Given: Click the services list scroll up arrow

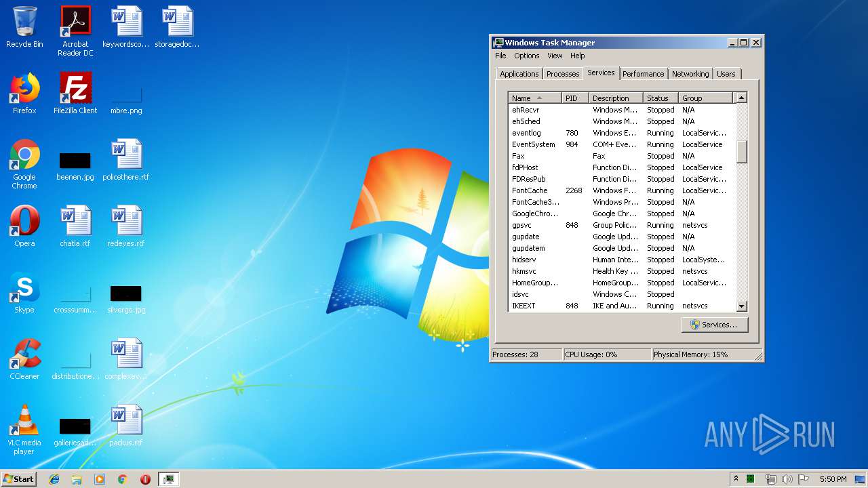Looking at the screenshot, I should [x=741, y=98].
